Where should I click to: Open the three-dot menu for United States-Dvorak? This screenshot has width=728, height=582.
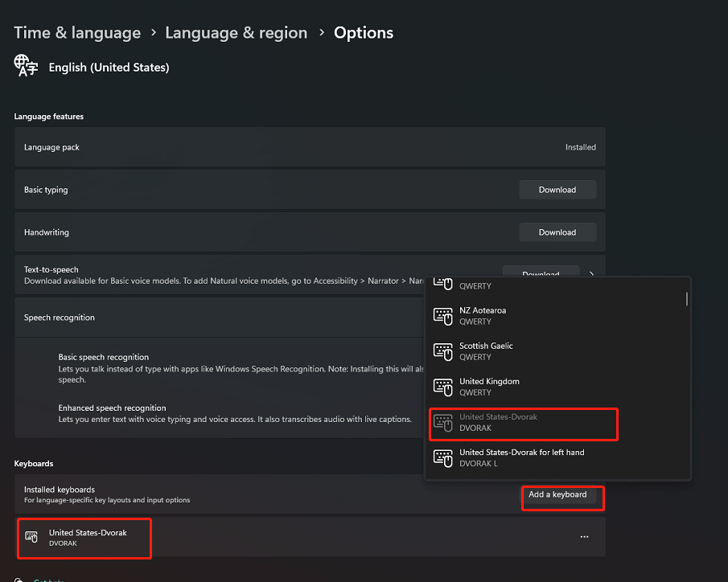pos(584,537)
